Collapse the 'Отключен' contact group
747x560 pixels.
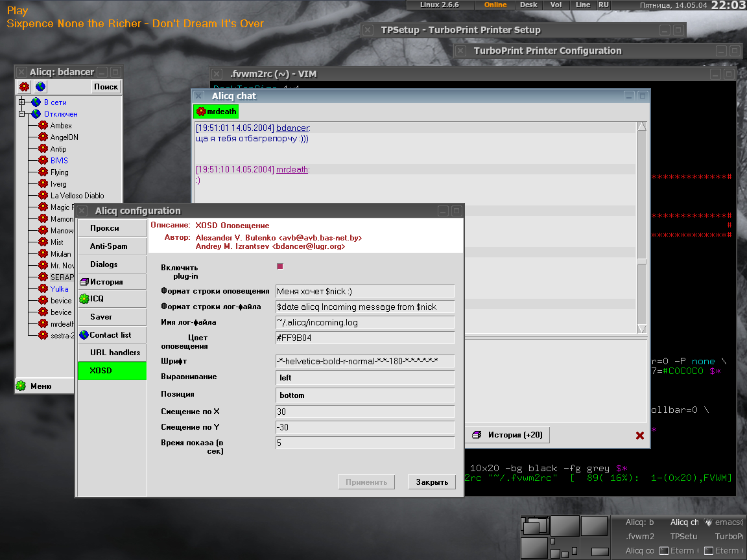(21, 114)
